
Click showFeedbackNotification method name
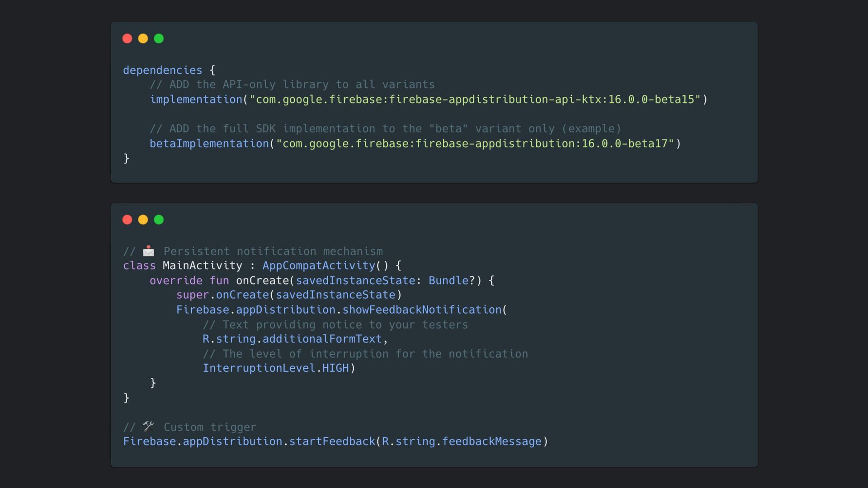click(x=422, y=310)
